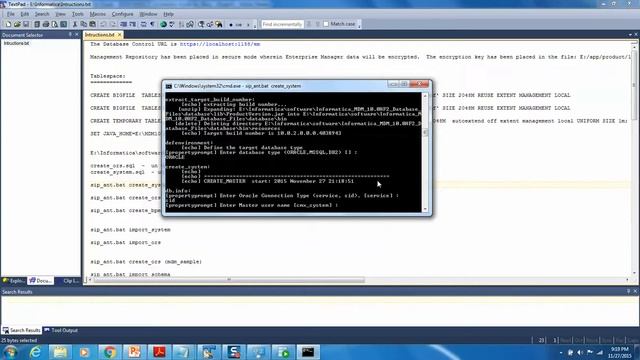The height and width of the screenshot is (360, 640).
Task: Click the Save floppy disk icon
Action: click(x=26, y=24)
